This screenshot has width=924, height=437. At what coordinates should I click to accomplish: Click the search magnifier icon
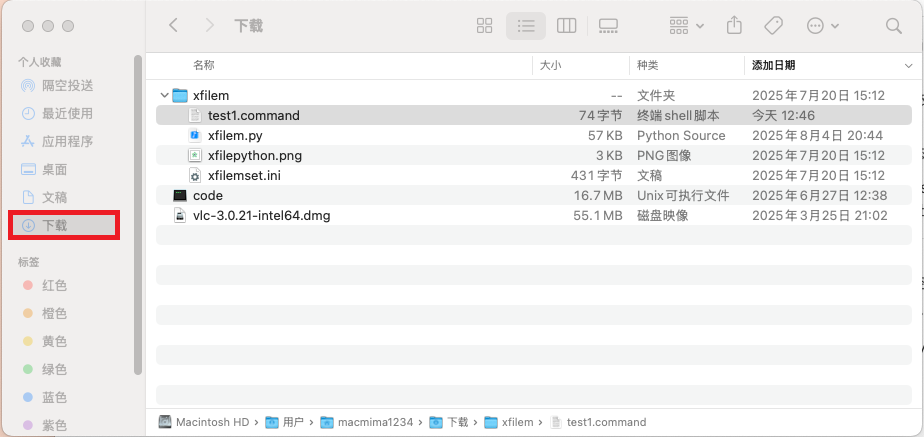coord(893,25)
